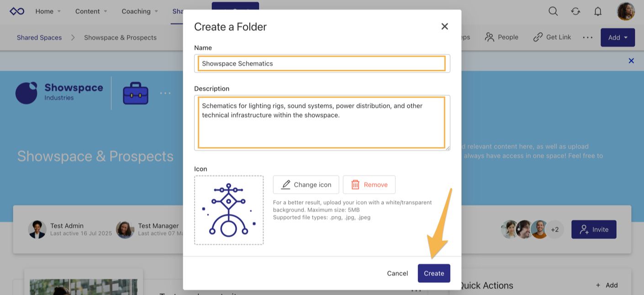Screen dimensions: 644x295
Task: Click the +2 member avatar counter
Action: 555,229
